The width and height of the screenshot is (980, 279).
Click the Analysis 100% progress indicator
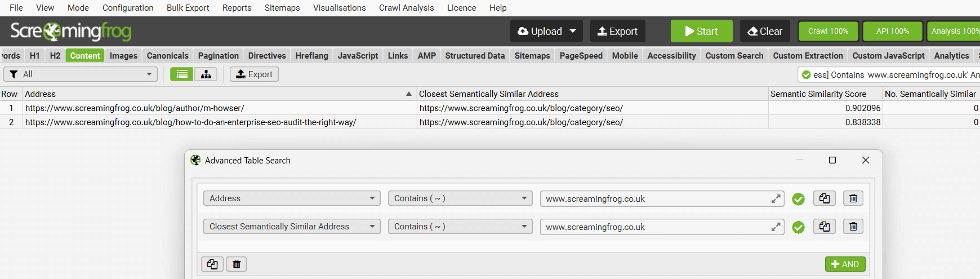954,32
